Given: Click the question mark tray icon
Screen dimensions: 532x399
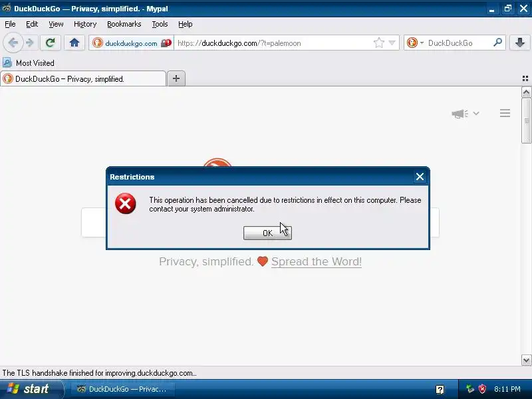Looking at the screenshot, I should tap(440, 389).
